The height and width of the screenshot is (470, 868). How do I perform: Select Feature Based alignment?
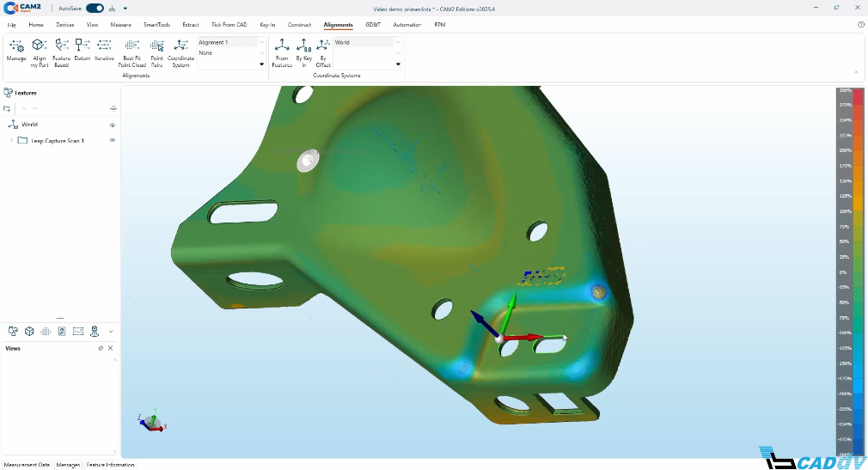(61, 53)
